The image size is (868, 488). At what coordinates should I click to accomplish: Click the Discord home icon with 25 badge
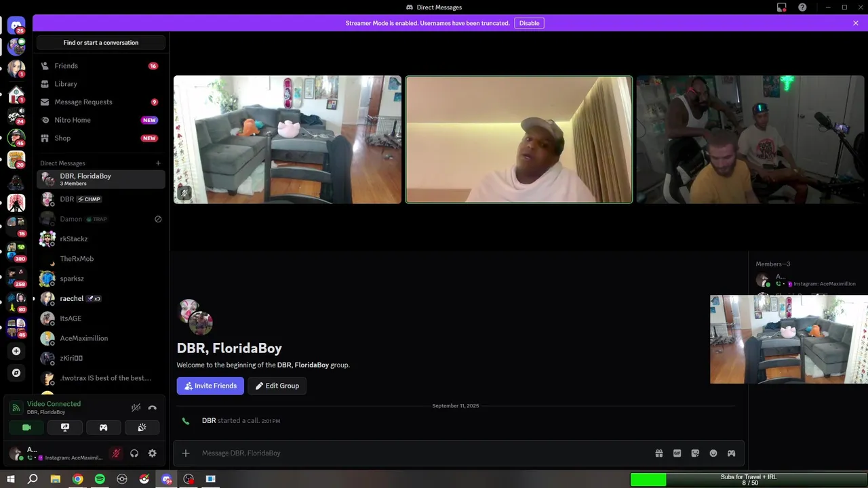click(x=16, y=26)
